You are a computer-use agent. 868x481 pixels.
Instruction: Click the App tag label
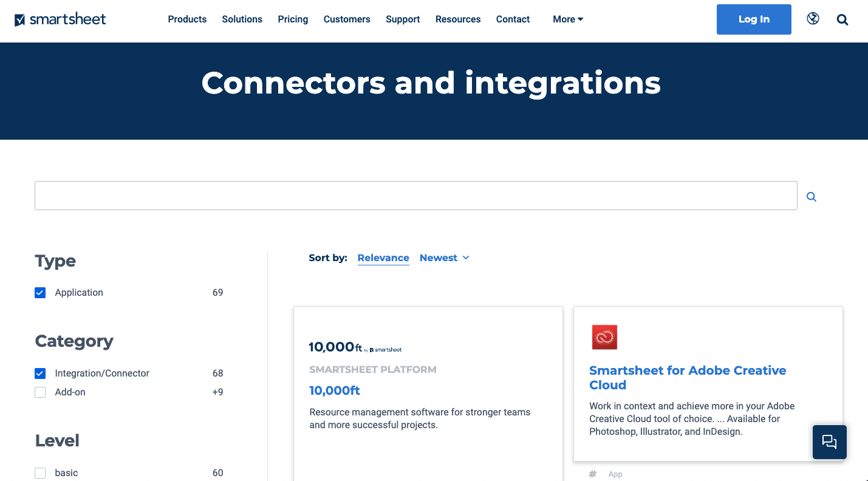click(x=615, y=474)
